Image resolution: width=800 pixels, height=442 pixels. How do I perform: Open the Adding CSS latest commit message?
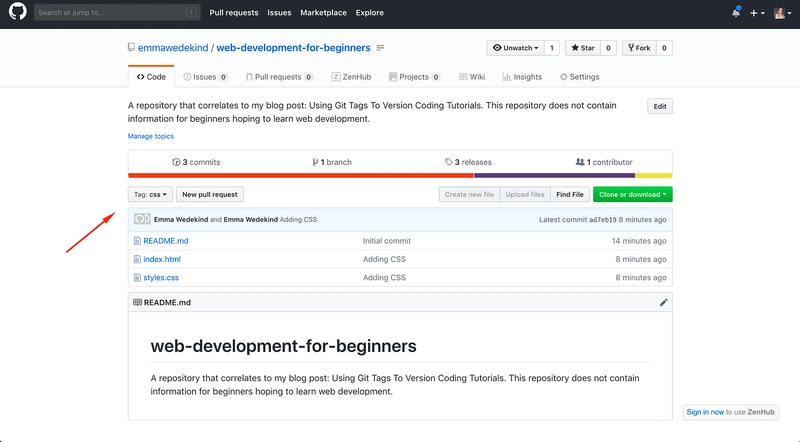(x=298, y=219)
